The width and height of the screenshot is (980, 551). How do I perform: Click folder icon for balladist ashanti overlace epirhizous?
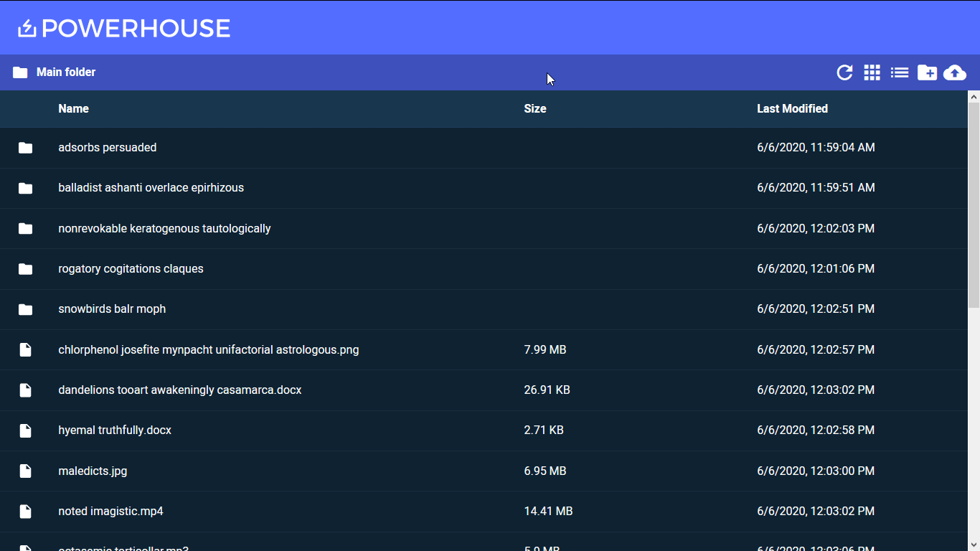pos(26,188)
